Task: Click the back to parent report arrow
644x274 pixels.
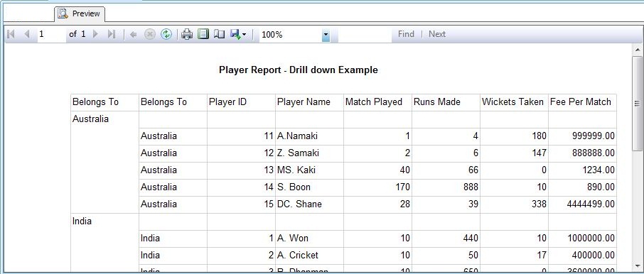Action: (133, 35)
